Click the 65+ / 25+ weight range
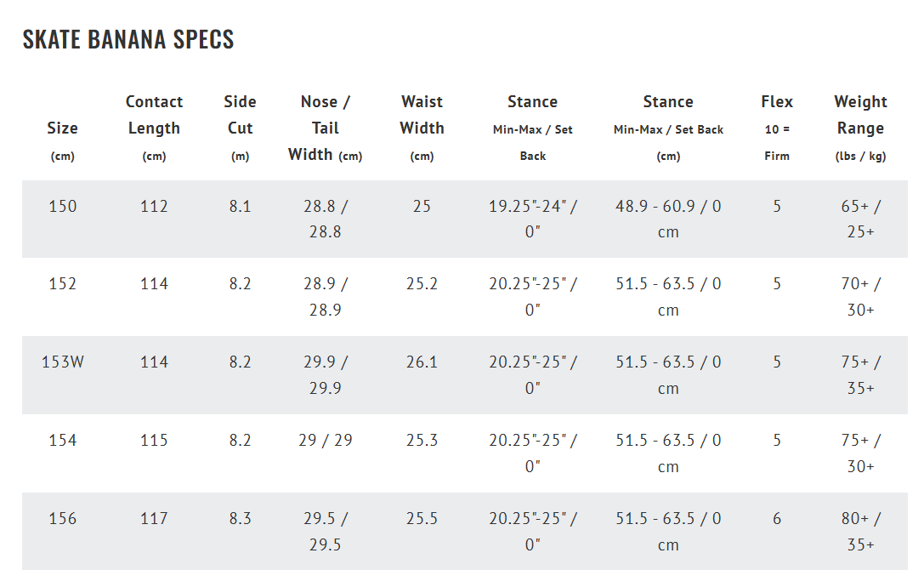924x570 pixels. [860, 219]
